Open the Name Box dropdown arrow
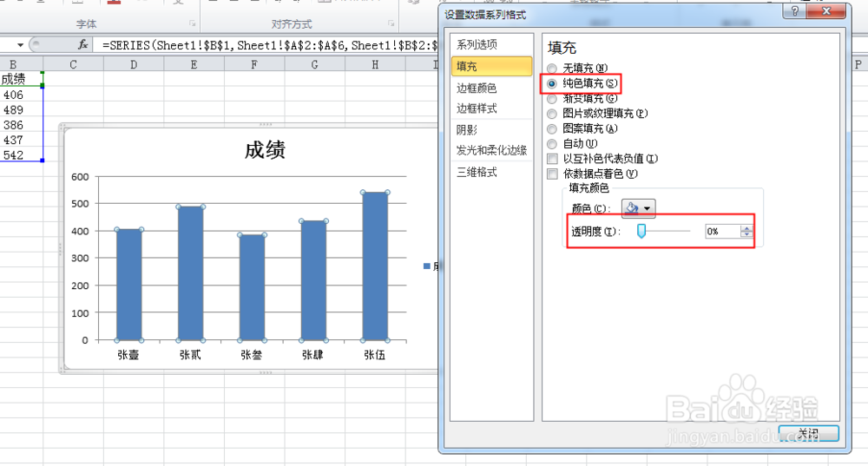 [20, 45]
